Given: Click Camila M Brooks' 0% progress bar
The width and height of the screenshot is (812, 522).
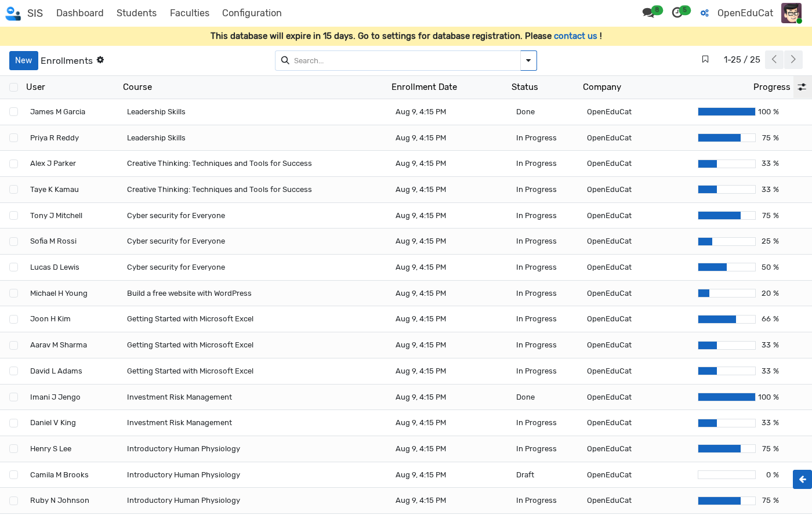Looking at the screenshot, I should coord(727,475).
